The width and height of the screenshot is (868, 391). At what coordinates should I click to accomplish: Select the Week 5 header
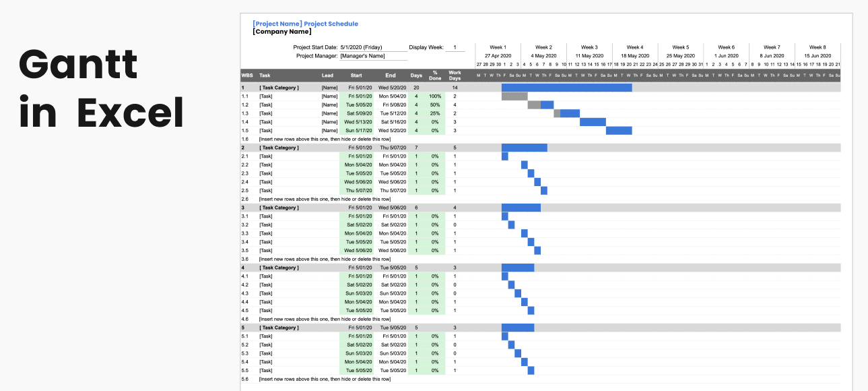pyautogui.click(x=680, y=47)
